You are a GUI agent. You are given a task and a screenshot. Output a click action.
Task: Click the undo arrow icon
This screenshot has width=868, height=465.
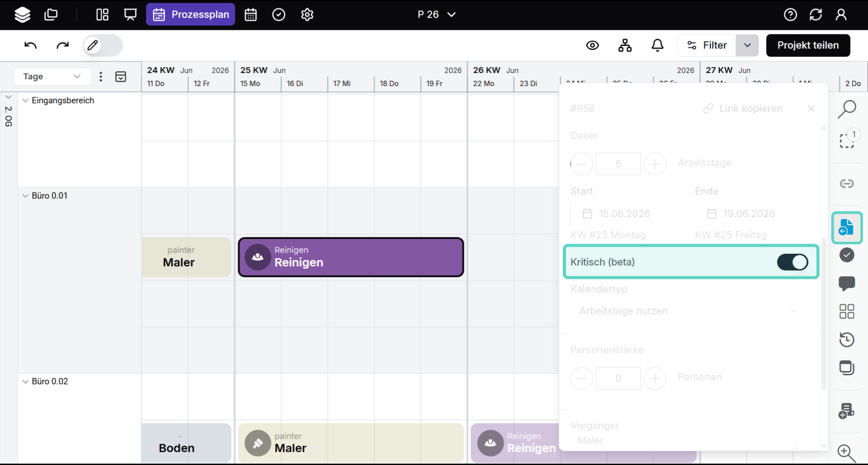[30, 45]
